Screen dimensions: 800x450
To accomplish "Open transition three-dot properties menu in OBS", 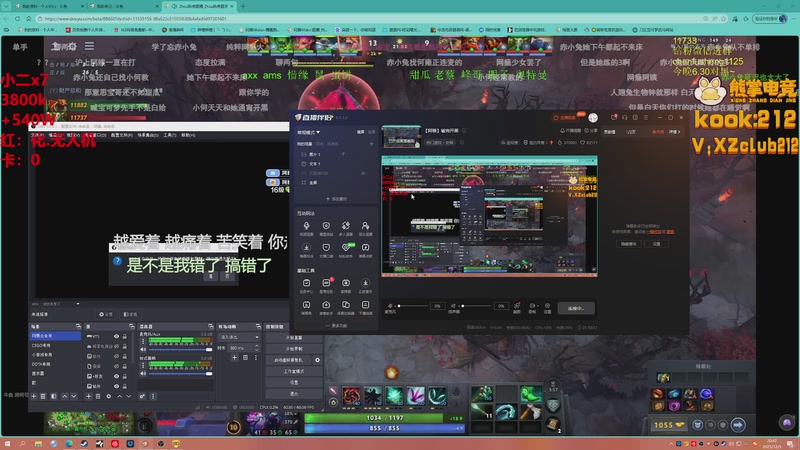I will (x=256, y=358).
